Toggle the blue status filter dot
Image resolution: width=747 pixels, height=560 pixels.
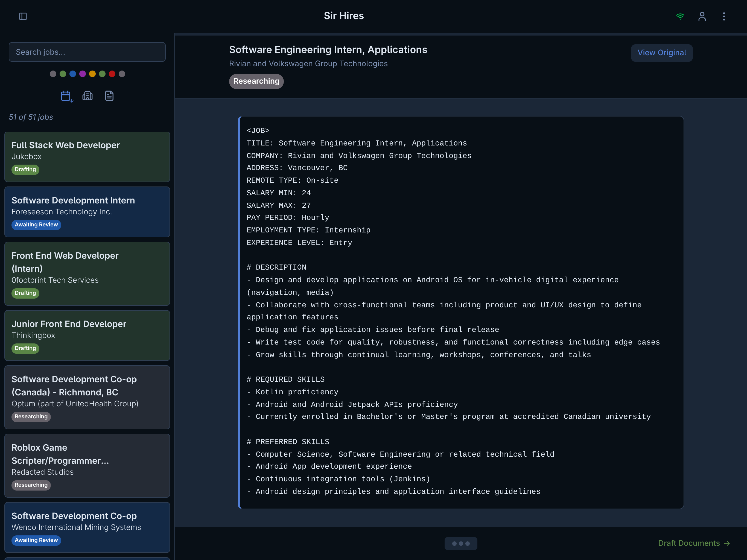pyautogui.click(x=72, y=74)
